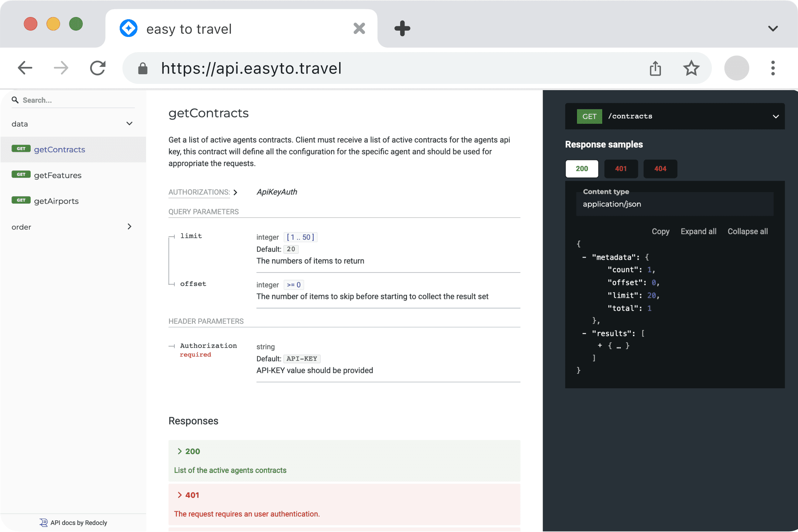The image size is (798, 532).
Task: Collapse the metadata JSON node
Action: coord(584,258)
